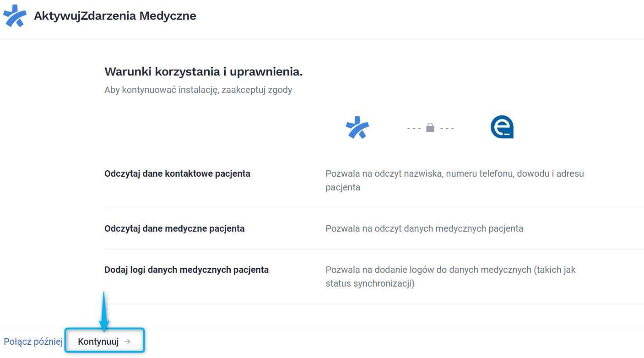
Task: Click the padlock icon between the two logos
Action: pyautogui.click(x=430, y=127)
